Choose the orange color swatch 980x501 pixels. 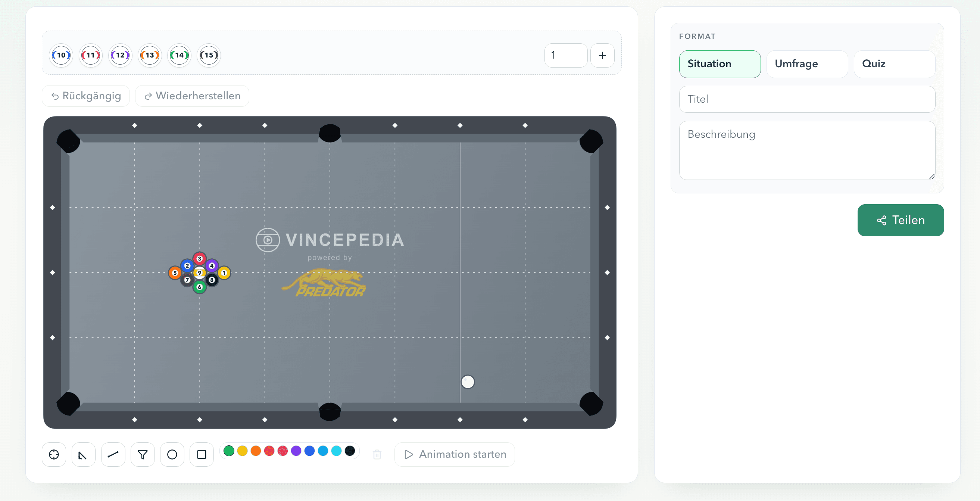tap(256, 451)
